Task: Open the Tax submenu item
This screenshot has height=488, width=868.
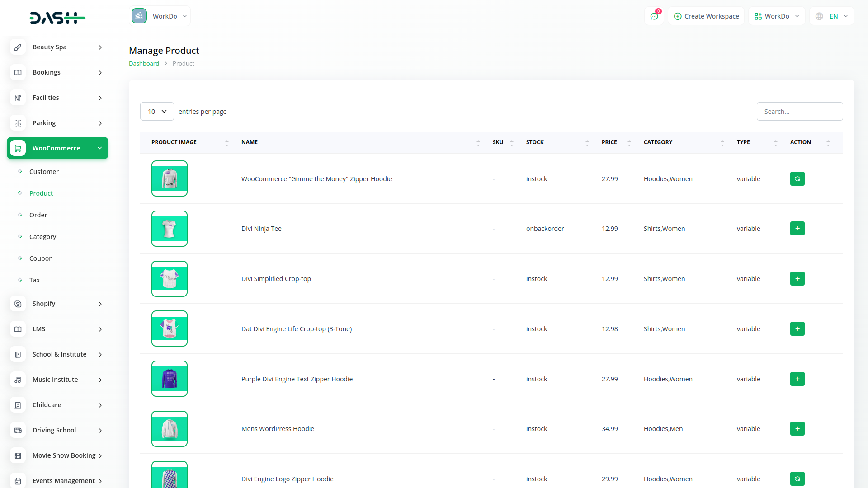Action: click(34, 280)
